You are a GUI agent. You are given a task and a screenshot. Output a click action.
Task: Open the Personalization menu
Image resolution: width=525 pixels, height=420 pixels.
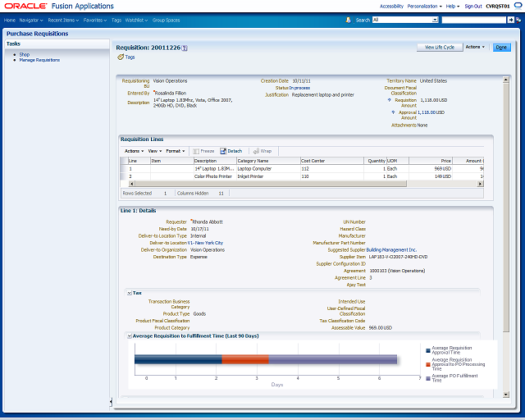tap(424, 7)
